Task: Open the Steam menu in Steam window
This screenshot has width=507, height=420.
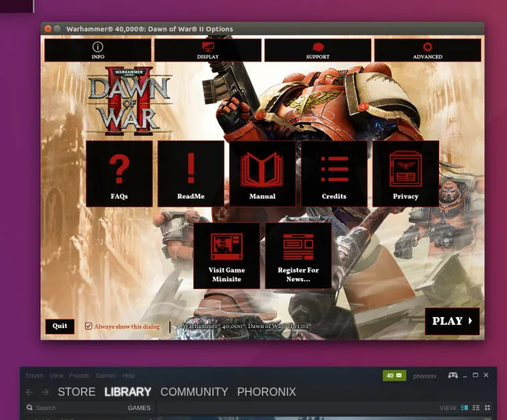Action: click(x=34, y=376)
